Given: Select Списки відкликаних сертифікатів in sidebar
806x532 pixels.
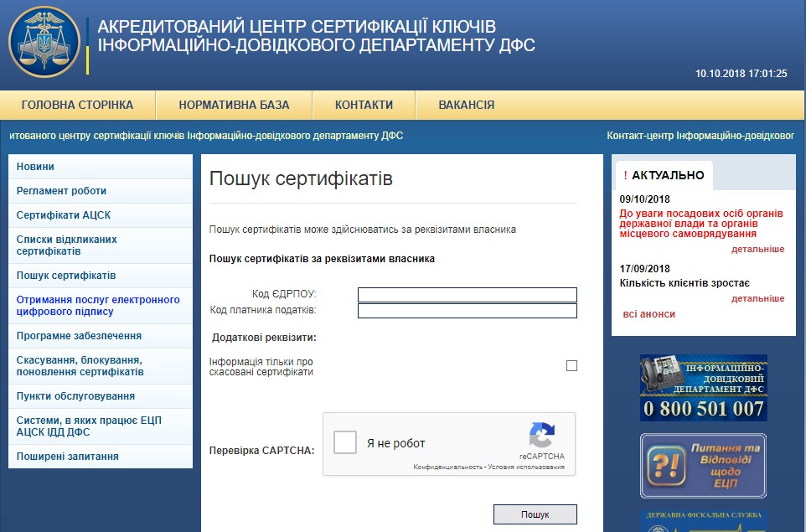Looking at the screenshot, I should (67, 245).
